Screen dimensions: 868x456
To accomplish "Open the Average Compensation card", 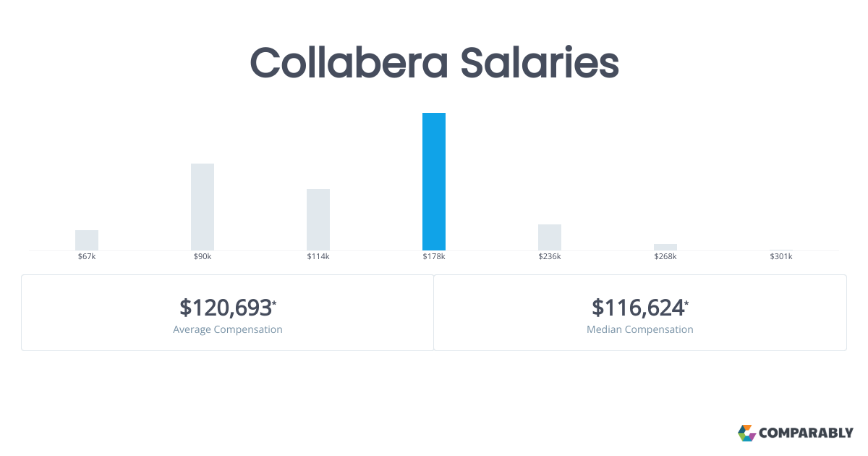I will [228, 313].
